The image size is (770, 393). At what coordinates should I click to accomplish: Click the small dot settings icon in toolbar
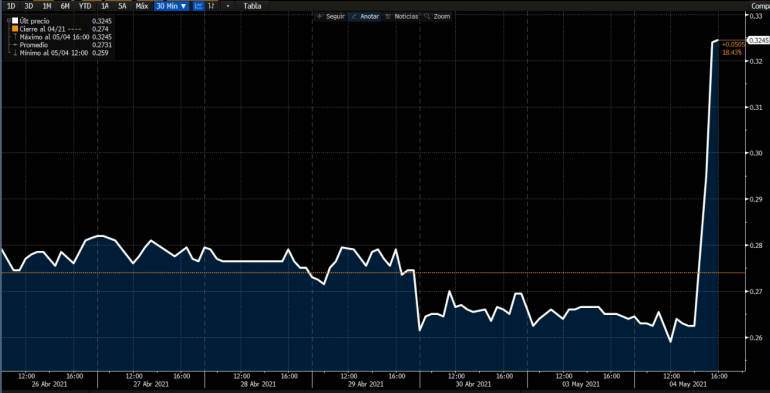[228, 6]
